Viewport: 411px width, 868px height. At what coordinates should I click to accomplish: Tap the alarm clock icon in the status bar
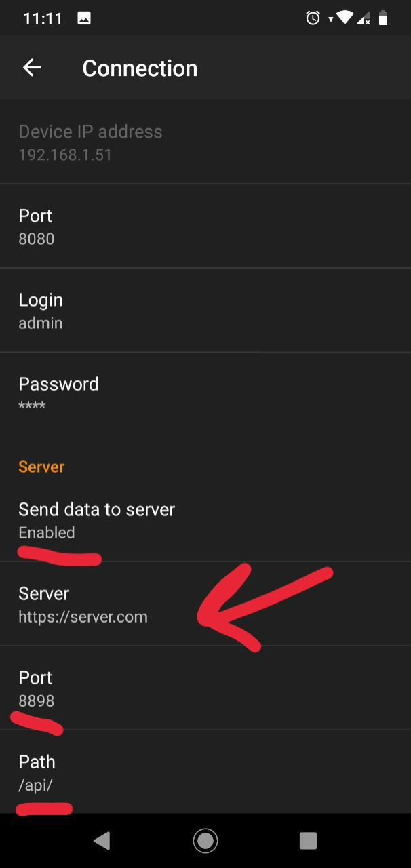click(313, 18)
